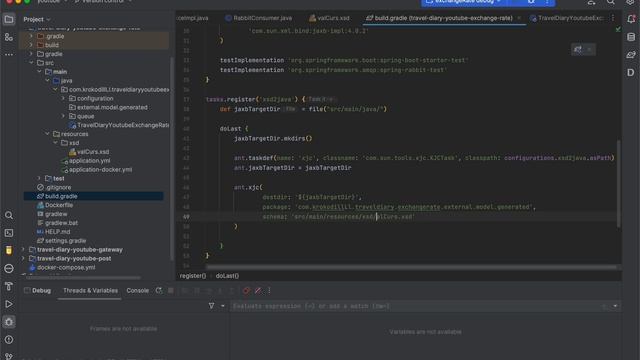Open application-docker.yml file
Image resolution: width=640 pixels, height=360 pixels.
point(100,170)
